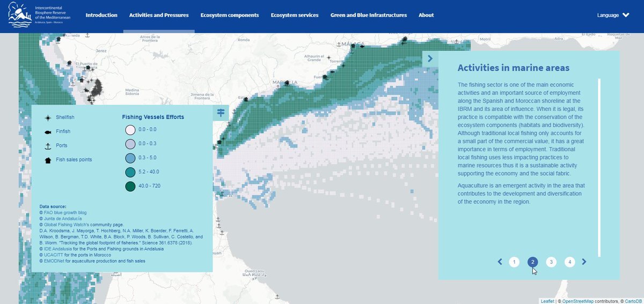
Task: Open the Language dropdown
Action: 613,15
